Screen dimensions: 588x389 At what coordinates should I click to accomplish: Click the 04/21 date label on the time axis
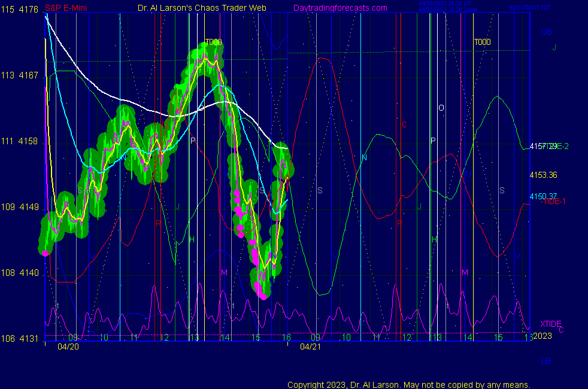(310, 347)
